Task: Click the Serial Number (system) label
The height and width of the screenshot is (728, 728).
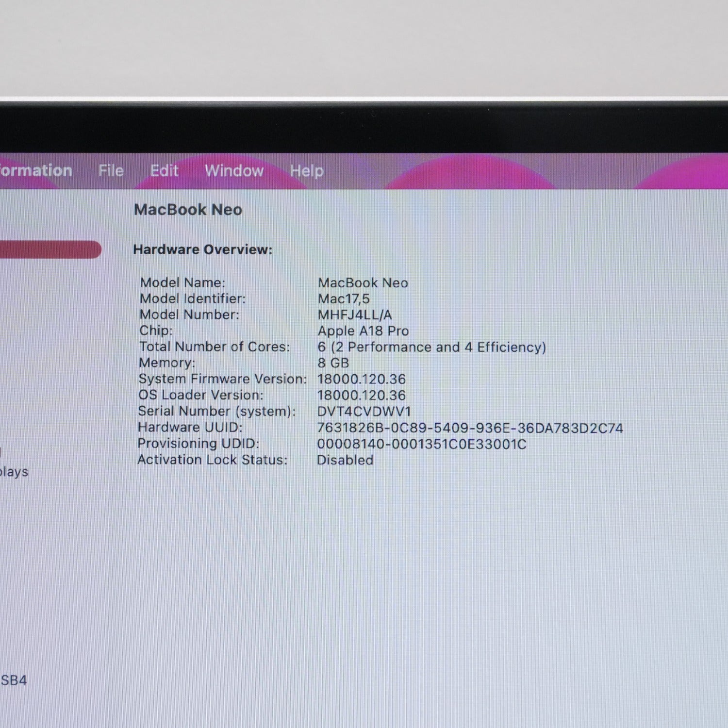Action: 217,411
